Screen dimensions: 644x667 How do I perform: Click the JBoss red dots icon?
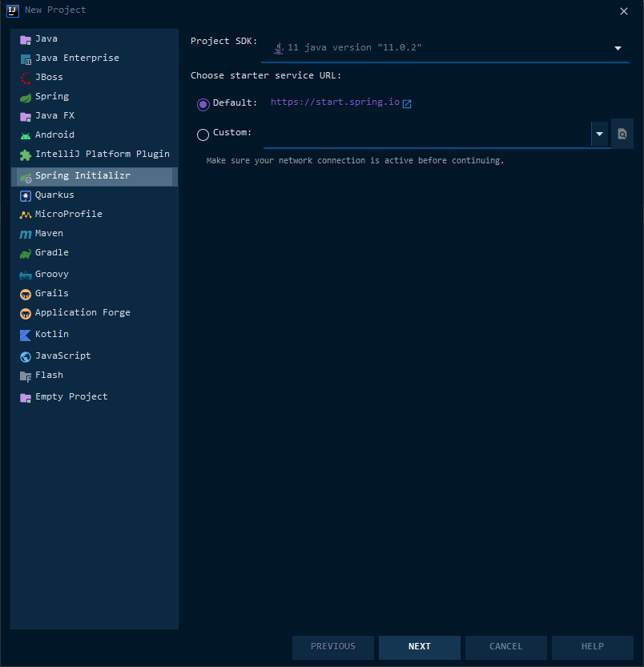click(x=26, y=78)
